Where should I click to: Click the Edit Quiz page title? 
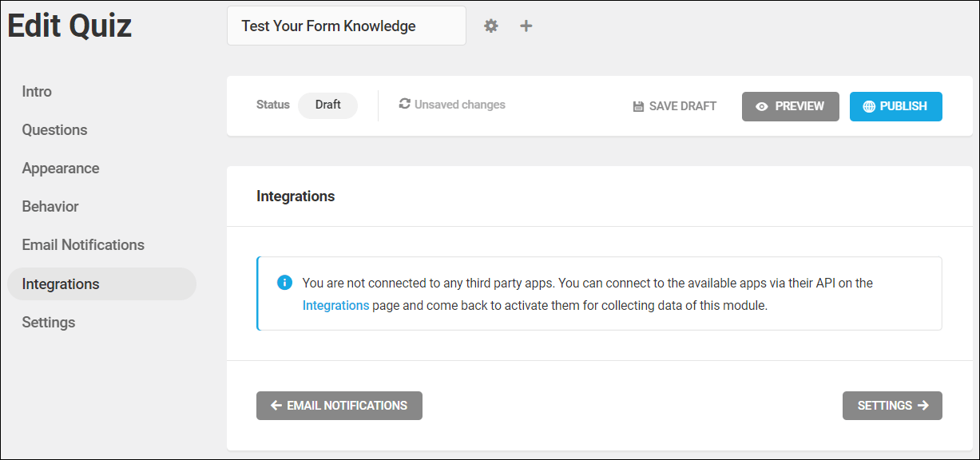coord(69,26)
